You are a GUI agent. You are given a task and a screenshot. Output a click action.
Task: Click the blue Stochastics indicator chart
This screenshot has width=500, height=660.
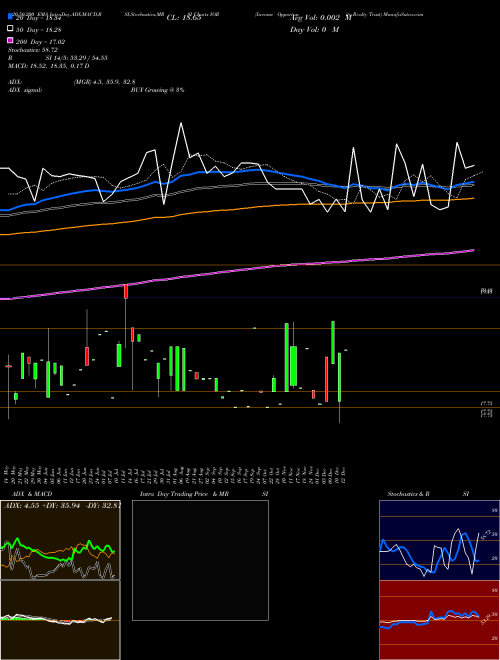439,540
